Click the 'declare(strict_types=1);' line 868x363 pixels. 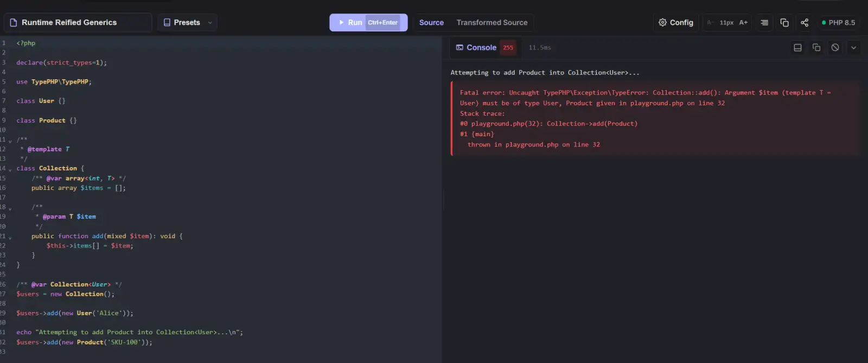tap(61, 62)
